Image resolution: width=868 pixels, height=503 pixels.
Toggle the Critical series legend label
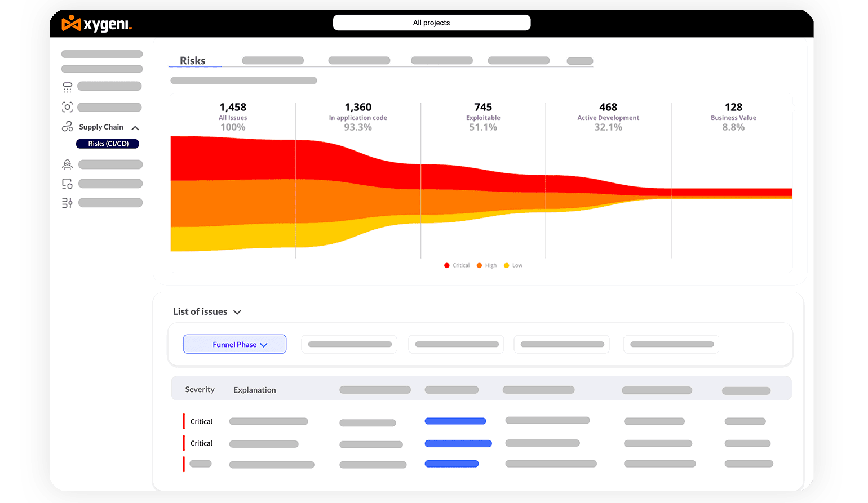coord(460,265)
